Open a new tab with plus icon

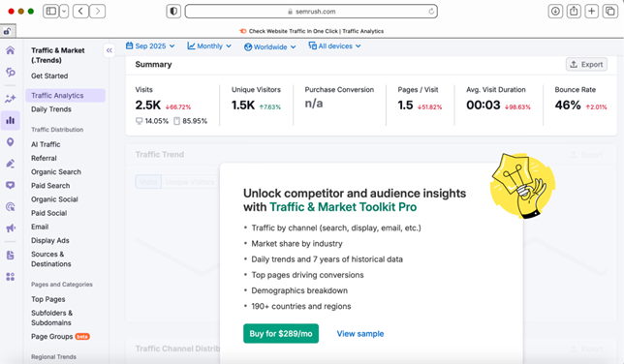(592, 12)
